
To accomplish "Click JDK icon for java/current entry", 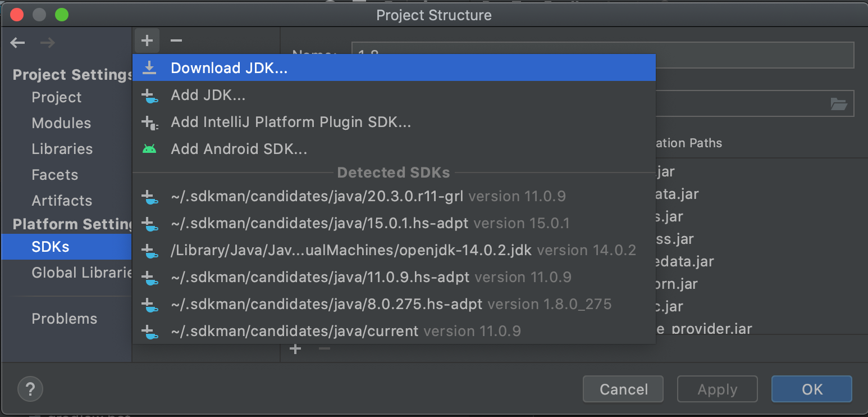I will [x=149, y=332].
